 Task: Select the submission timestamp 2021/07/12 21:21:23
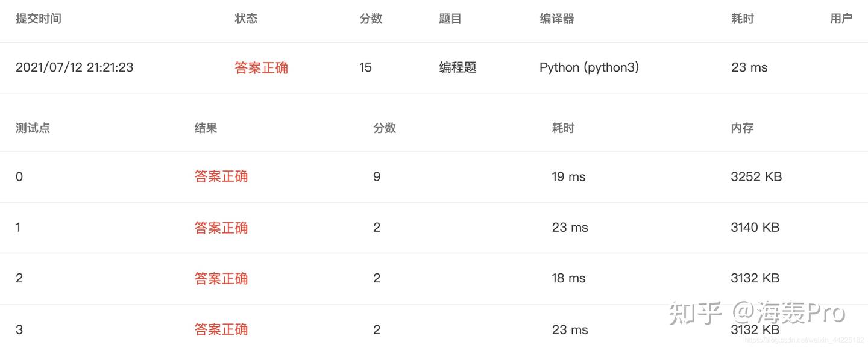tap(74, 67)
